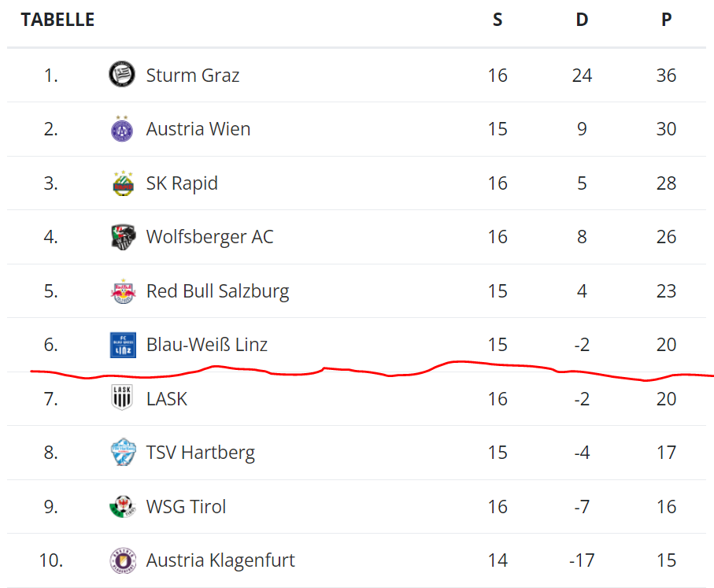714x588 pixels.
Task: Click the rank number 10. cell
Action: click(51, 560)
